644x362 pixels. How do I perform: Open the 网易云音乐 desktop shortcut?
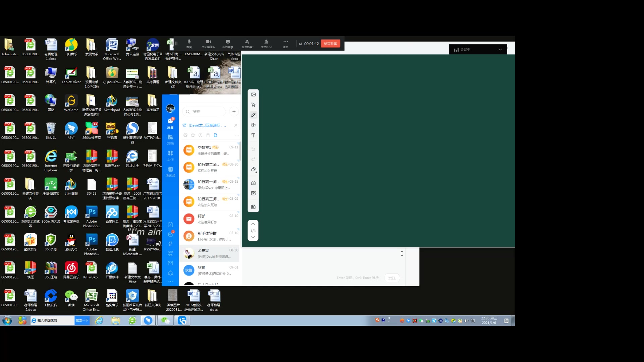pyautogui.click(x=71, y=270)
